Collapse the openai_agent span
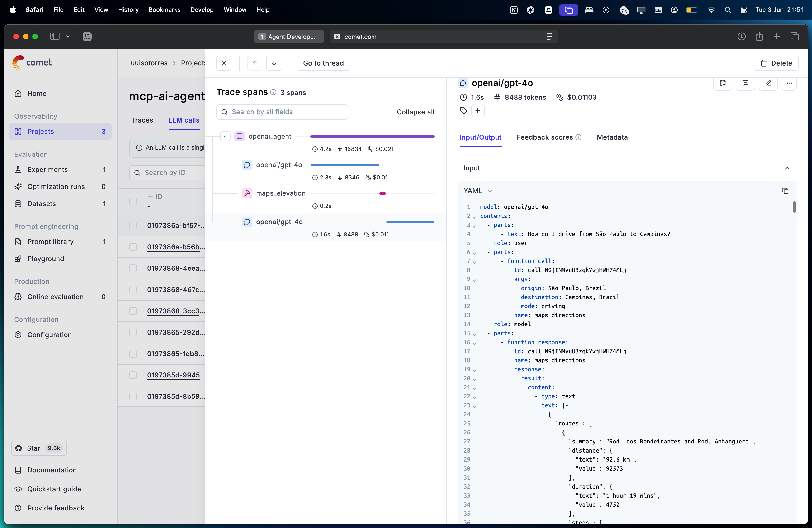 225,136
